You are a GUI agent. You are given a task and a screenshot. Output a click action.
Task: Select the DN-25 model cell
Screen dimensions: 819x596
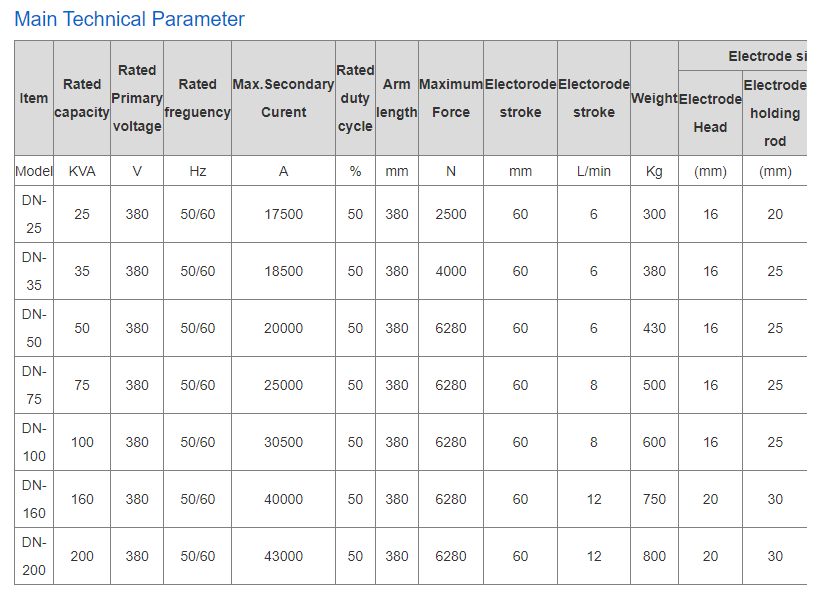tap(34, 214)
